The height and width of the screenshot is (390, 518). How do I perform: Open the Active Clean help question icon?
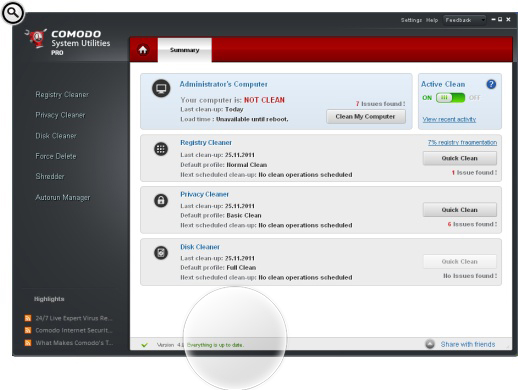(x=491, y=84)
